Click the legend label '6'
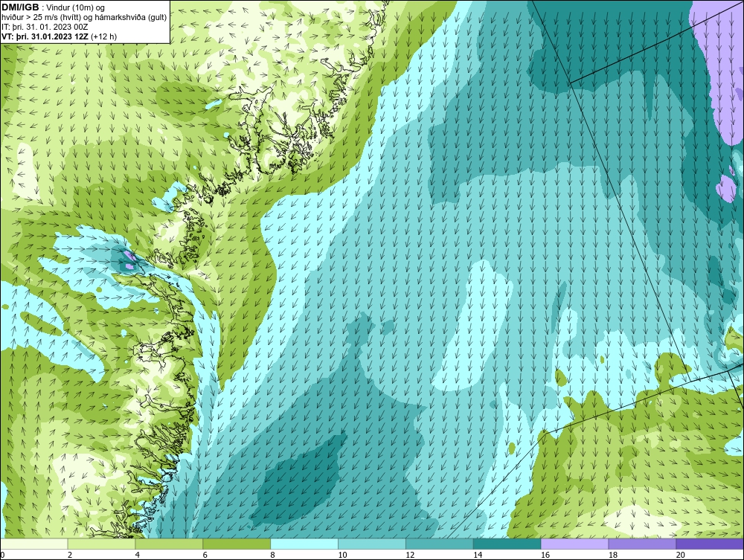The width and height of the screenshot is (744, 560). [x=205, y=555]
